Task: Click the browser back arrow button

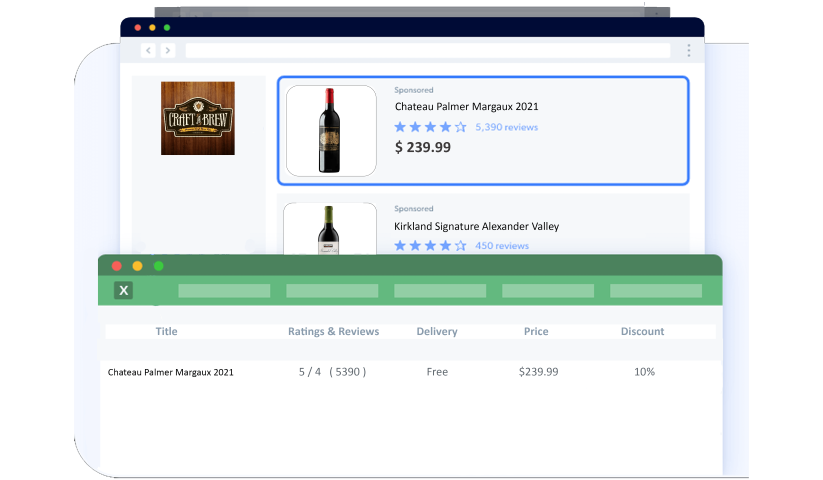Action: (149, 50)
